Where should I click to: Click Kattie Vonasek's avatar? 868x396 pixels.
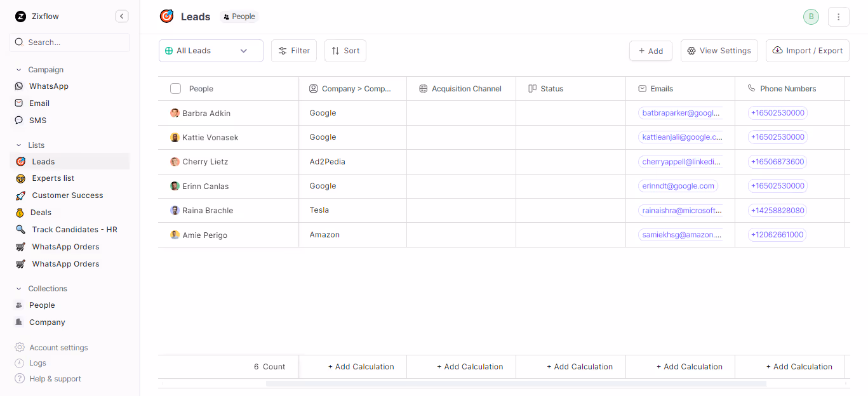point(175,137)
